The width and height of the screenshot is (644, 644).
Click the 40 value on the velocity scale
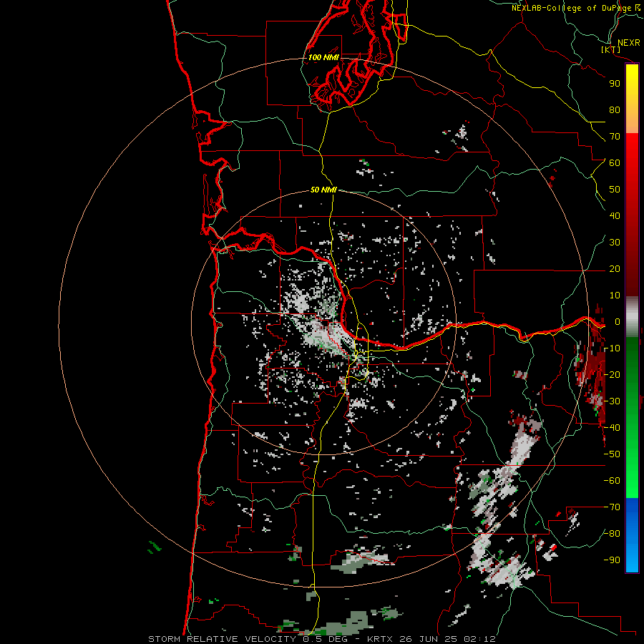click(x=615, y=215)
